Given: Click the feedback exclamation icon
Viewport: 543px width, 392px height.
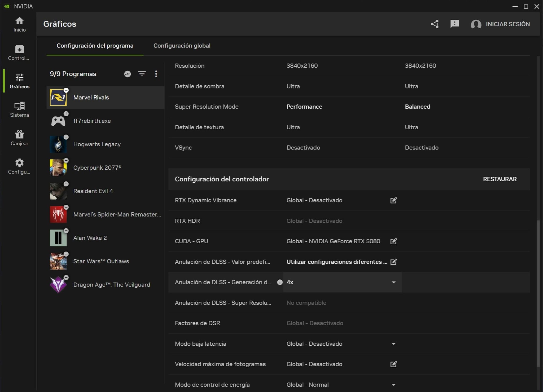Looking at the screenshot, I should (454, 24).
